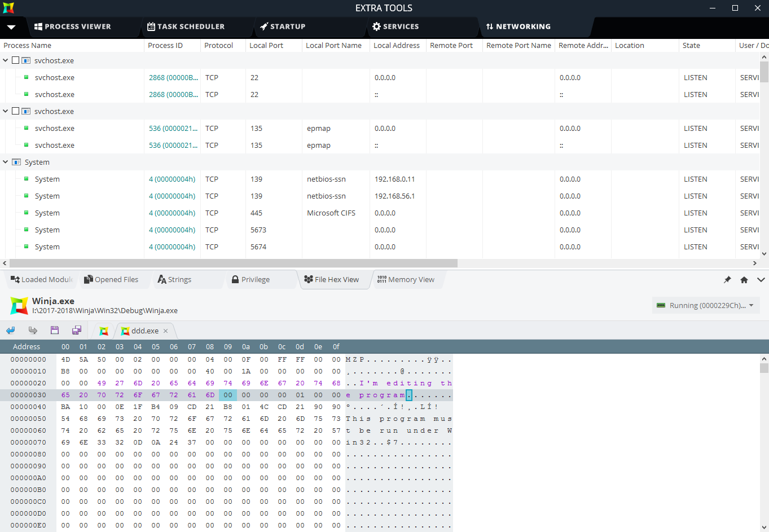
Task: Check the first svchost.exe group checkbox
Action: pyautogui.click(x=16, y=60)
